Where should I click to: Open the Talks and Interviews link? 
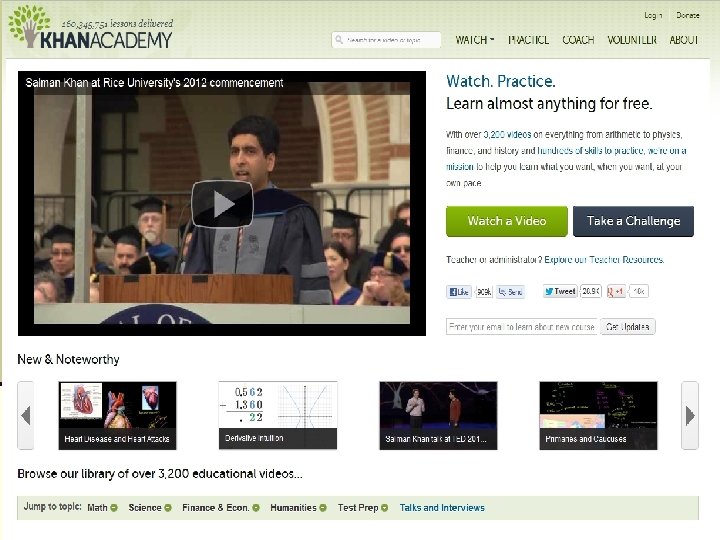(x=442, y=508)
